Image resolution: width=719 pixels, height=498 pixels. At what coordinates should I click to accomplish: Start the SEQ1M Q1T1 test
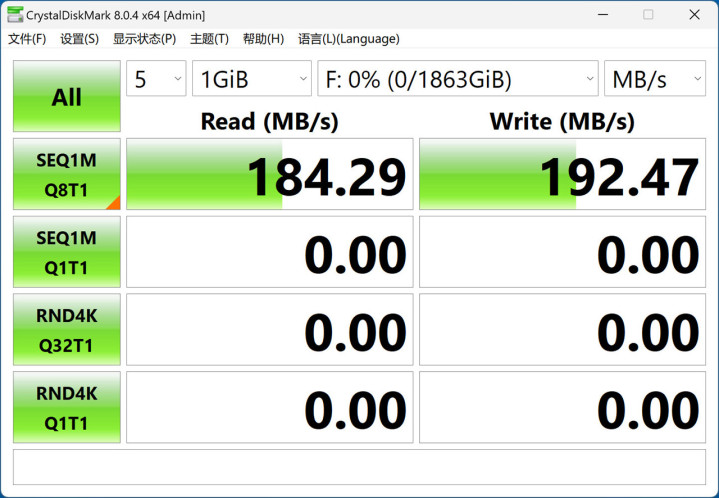point(67,252)
